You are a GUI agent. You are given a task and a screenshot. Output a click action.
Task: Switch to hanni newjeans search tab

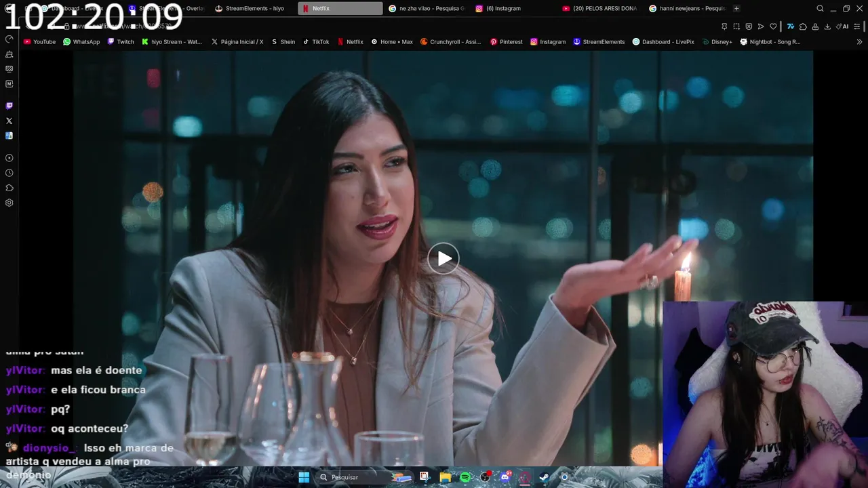pyautogui.click(x=687, y=8)
